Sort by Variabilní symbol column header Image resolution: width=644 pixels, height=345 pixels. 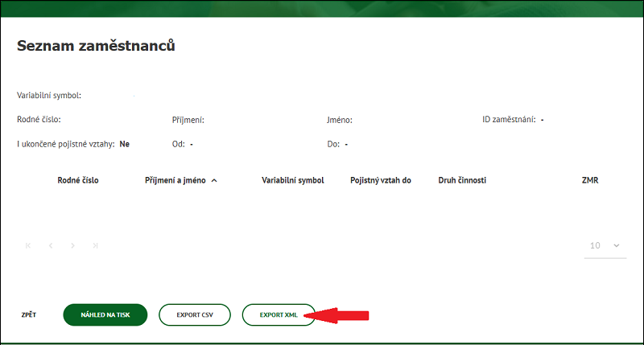(292, 181)
